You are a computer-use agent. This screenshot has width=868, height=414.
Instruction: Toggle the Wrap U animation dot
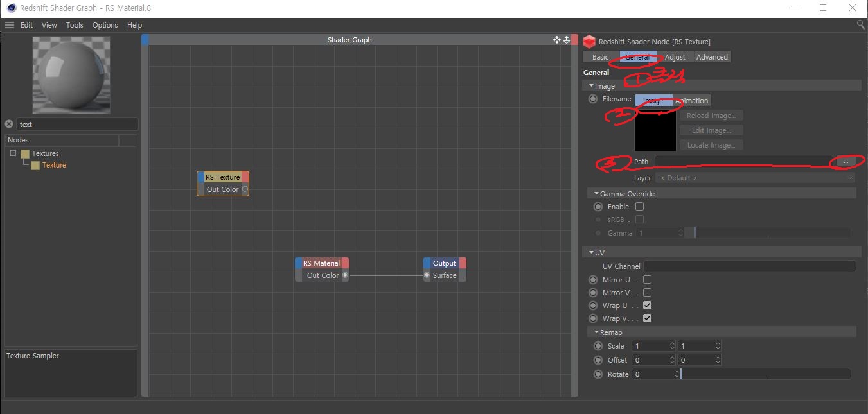tap(593, 306)
